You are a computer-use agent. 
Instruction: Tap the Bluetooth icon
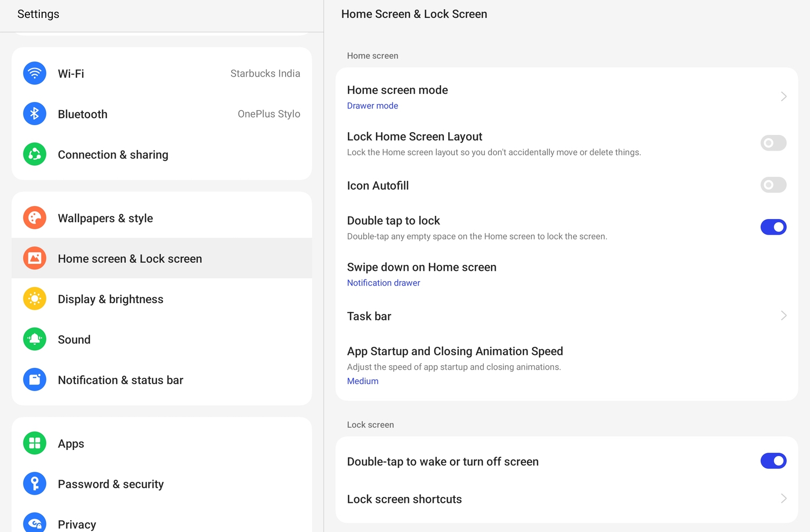point(35,114)
